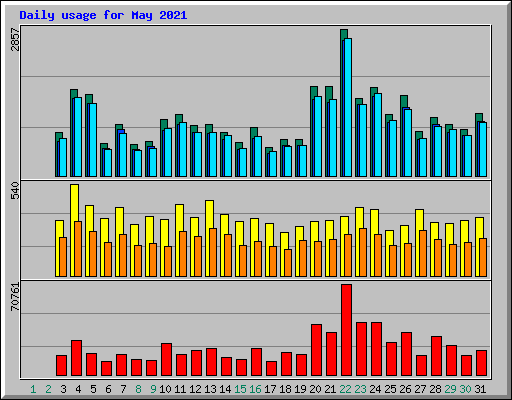Click day label '25' on the x-axis
The image size is (512, 400).
390,389
